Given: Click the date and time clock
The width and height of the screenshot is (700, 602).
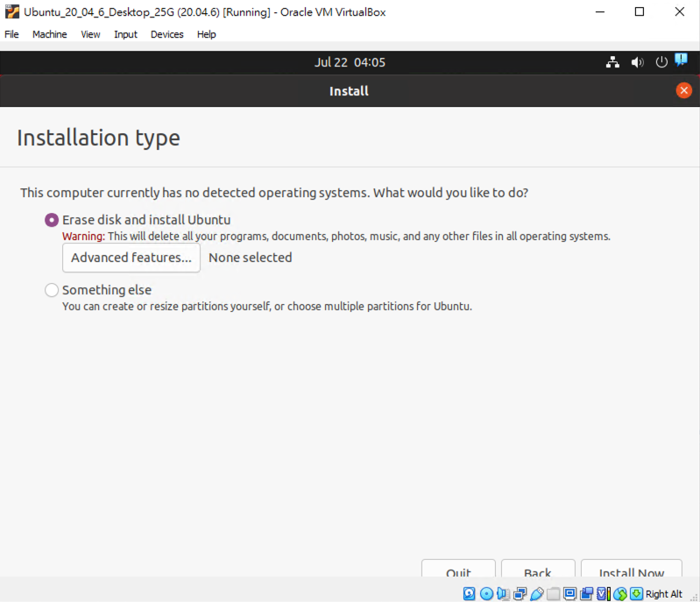Looking at the screenshot, I should tap(350, 62).
